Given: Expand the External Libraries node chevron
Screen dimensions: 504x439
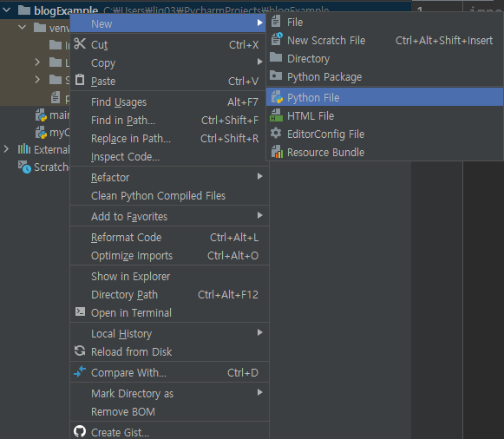Looking at the screenshot, I should [6, 149].
